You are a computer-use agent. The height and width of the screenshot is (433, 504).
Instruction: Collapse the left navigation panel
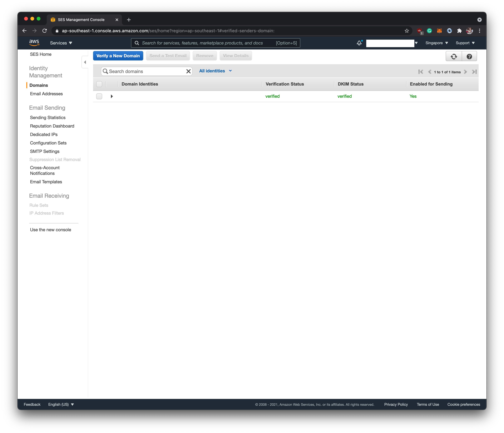click(x=85, y=62)
